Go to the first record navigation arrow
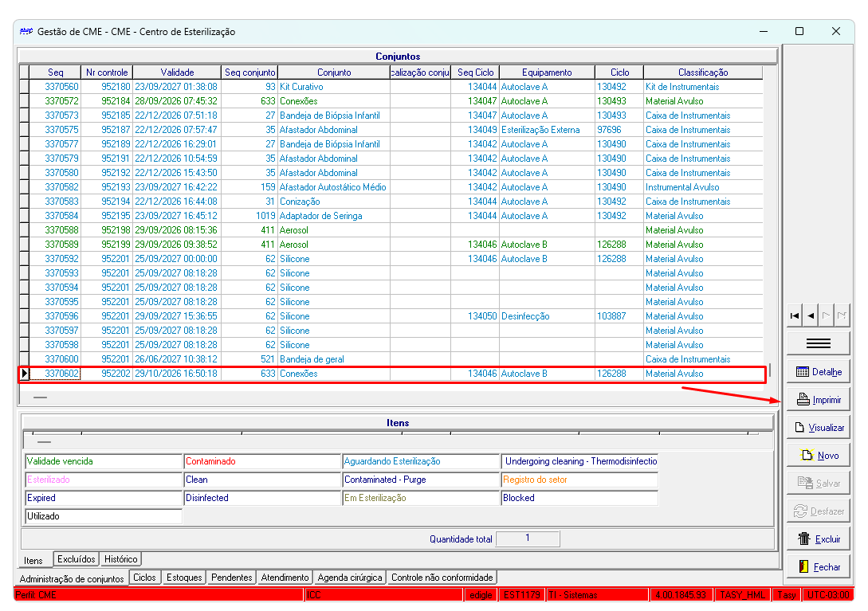This screenshot has height=611, width=868. [795, 315]
